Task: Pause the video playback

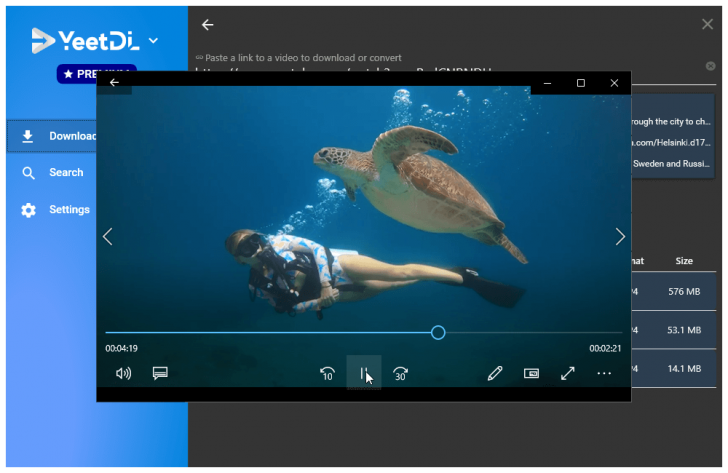Action: (x=364, y=373)
